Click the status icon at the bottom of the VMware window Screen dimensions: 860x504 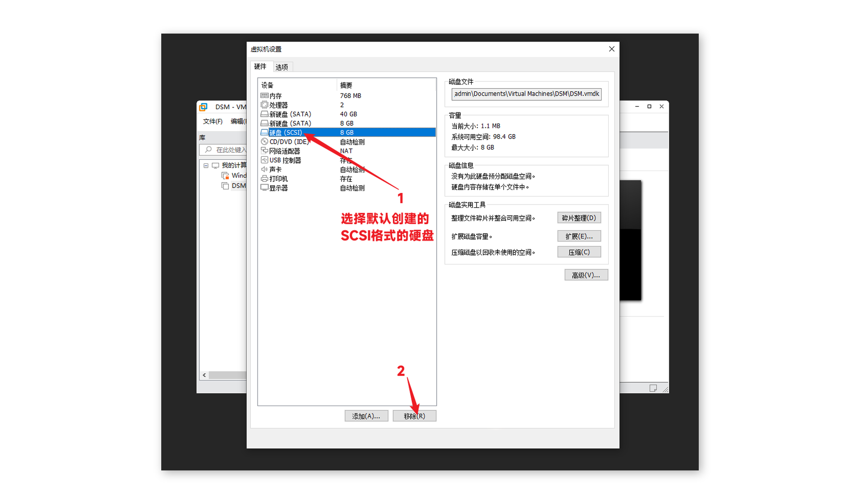point(653,388)
